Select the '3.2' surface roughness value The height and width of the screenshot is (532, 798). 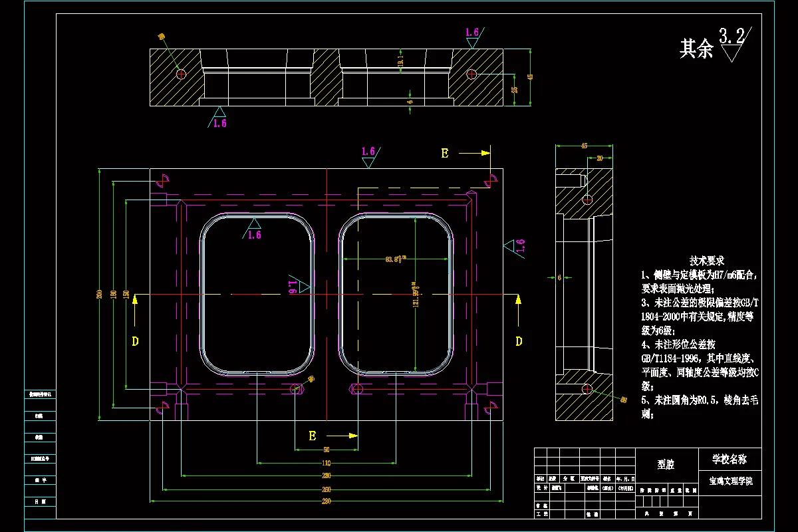click(732, 36)
